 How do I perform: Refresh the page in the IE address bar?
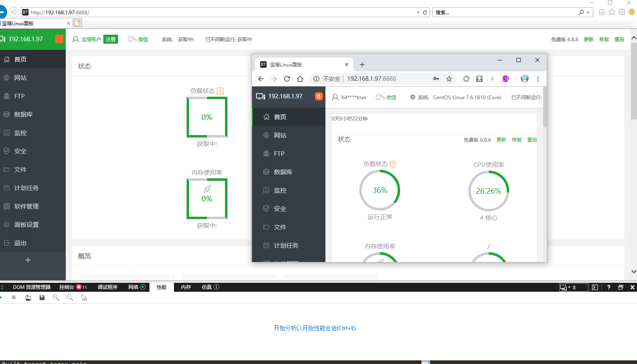coord(425,12)
